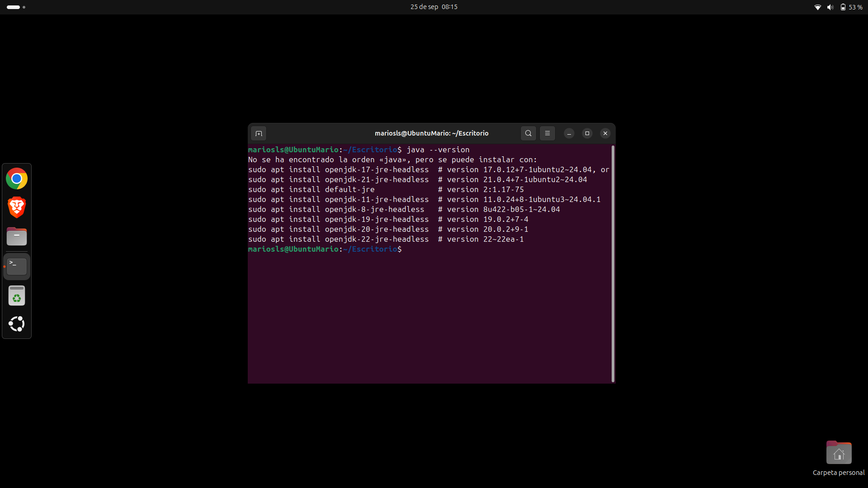Screen dimensions: 868x488
Task: Open the terminal search tool
Action: coord(528,133)
